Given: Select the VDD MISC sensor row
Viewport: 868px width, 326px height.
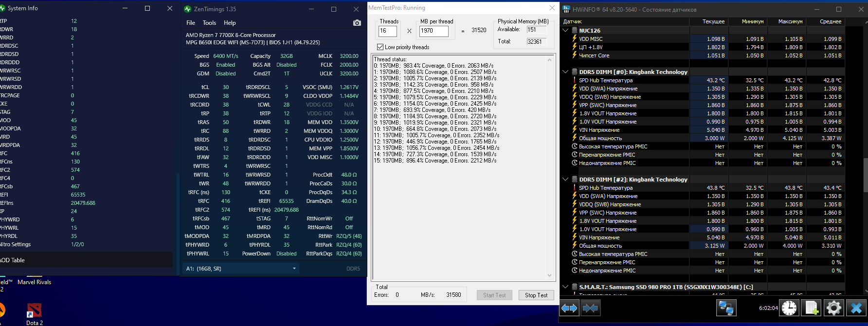Looking at the screenshot, I should point(703,39).
